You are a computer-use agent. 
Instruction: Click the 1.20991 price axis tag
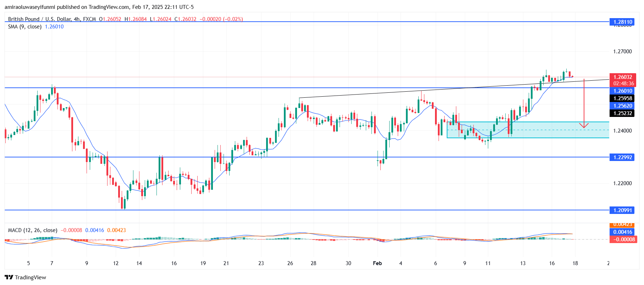(623, 210)
